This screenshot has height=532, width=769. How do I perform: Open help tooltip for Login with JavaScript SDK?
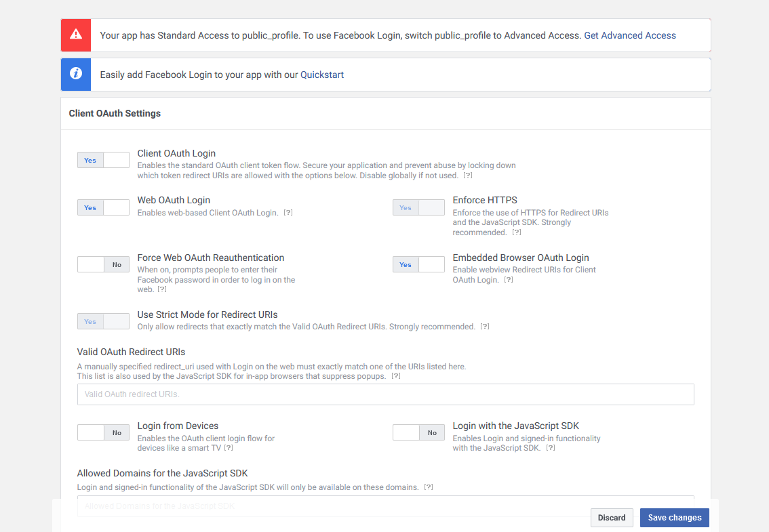coord(551,448)
